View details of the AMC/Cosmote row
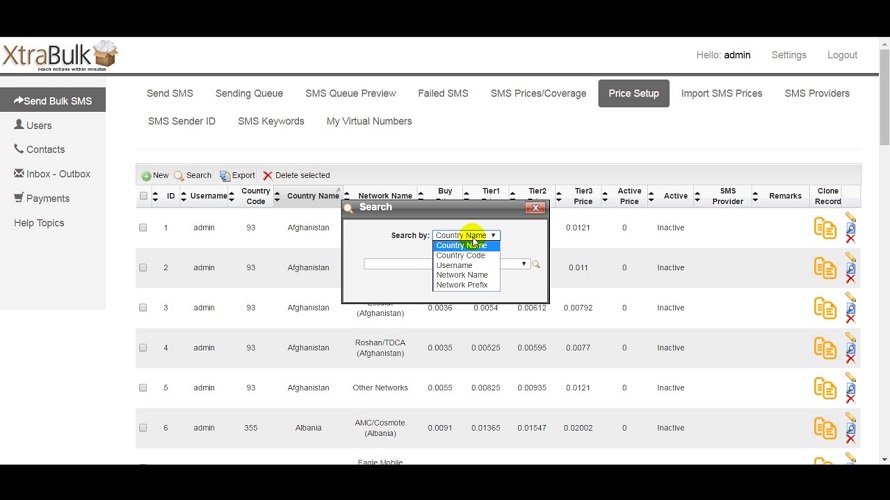Viewport: 890px width, 500px height. (850, 428)
